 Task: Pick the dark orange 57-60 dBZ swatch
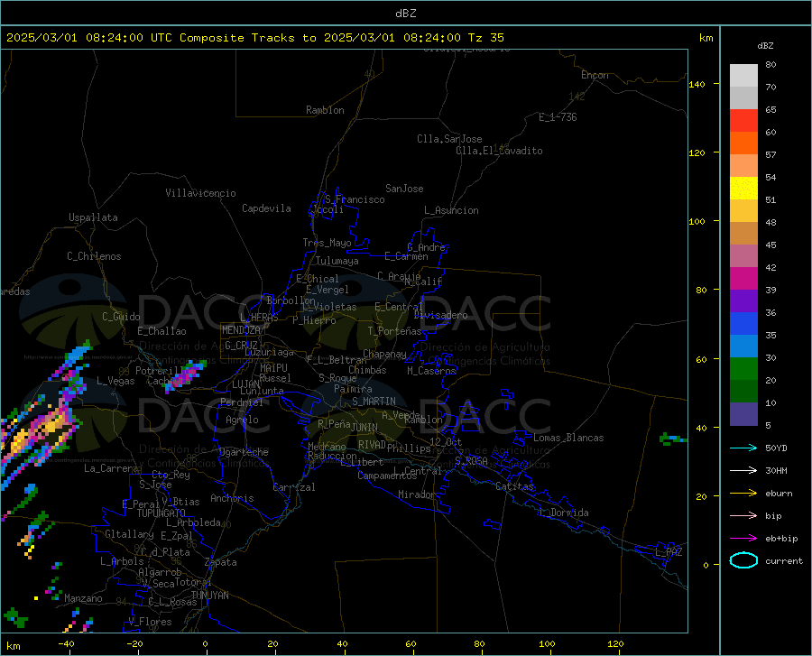coord(743,143)
